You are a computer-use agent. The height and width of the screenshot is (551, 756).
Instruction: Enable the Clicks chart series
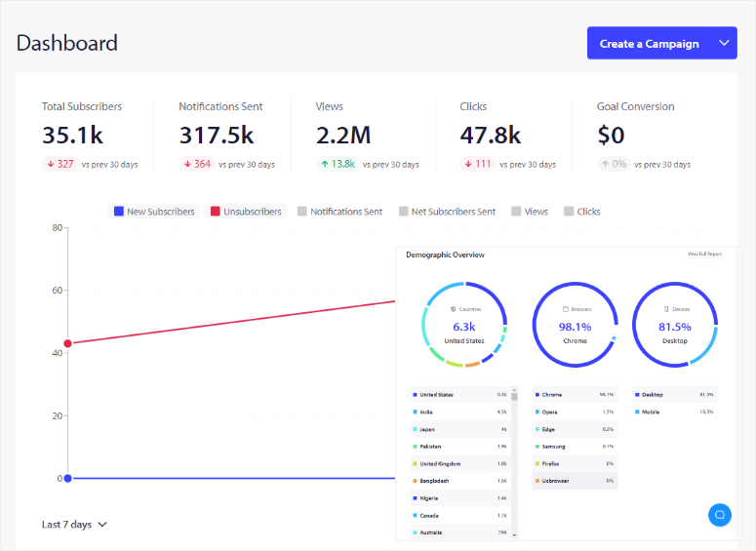582,212
